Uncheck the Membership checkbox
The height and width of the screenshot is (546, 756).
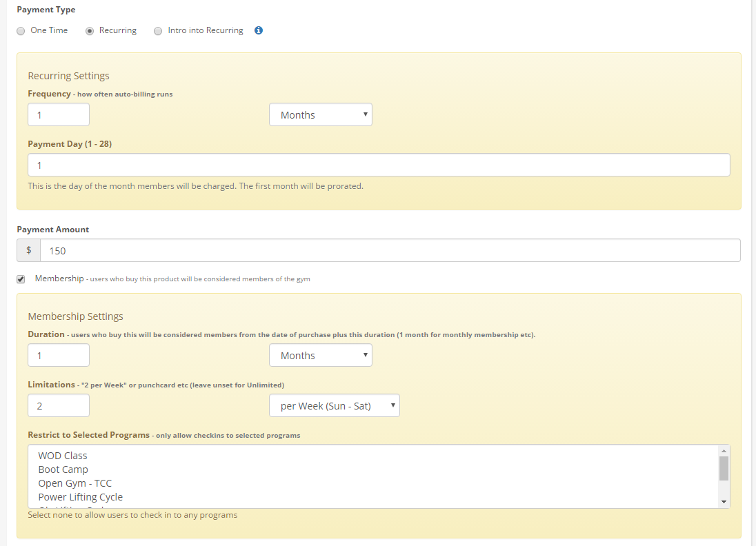click(x=21, y=279)
